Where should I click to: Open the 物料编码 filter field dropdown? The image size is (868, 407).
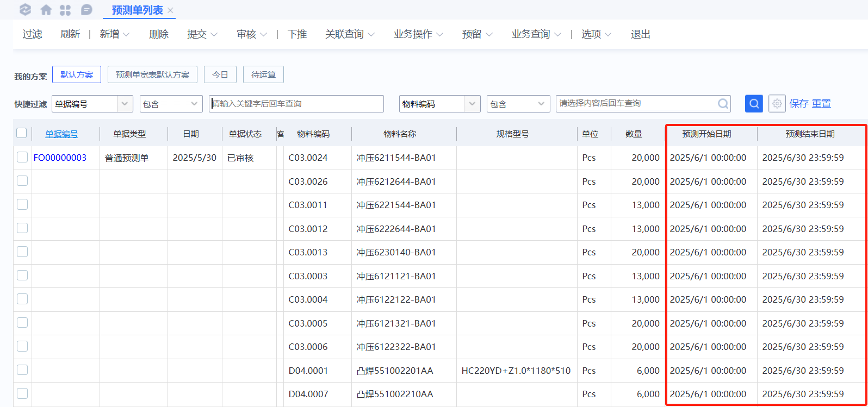click(472, 103)
